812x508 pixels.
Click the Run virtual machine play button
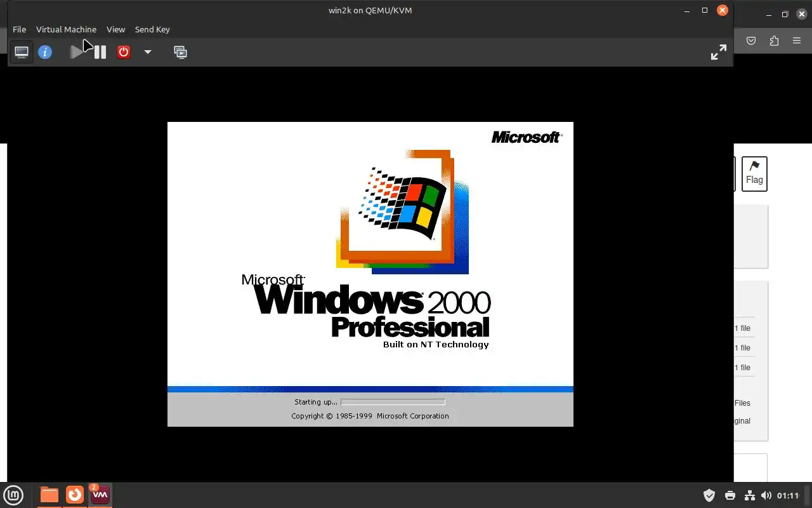[x=76, y=52]
